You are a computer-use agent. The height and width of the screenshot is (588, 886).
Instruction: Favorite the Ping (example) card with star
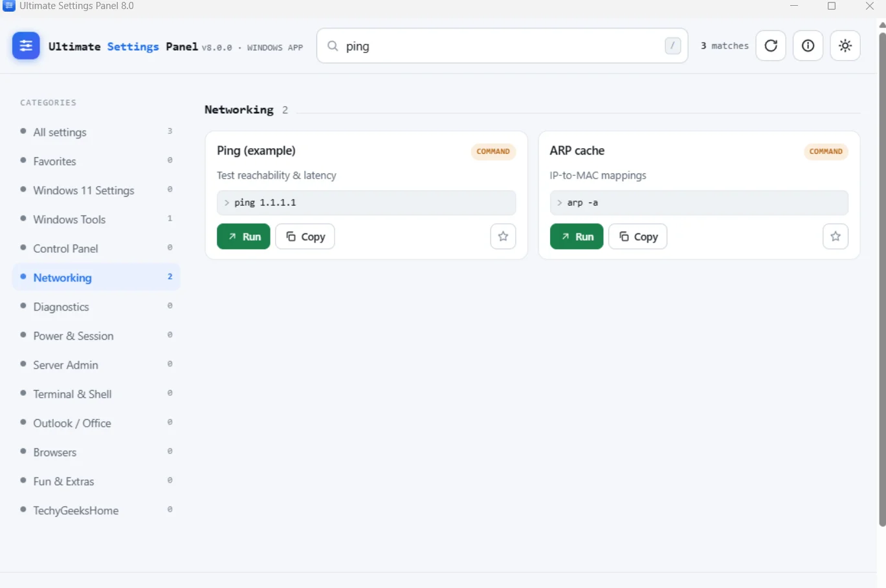point(503,237)
